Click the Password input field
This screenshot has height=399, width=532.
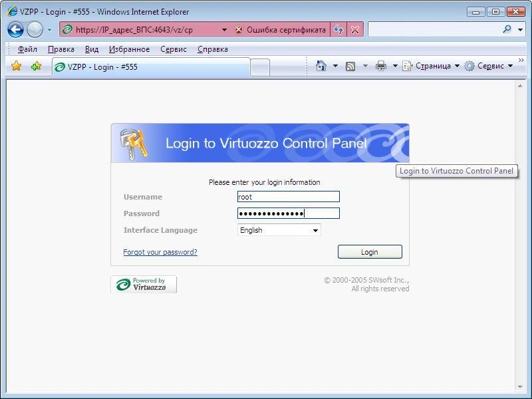coord(289,213)
